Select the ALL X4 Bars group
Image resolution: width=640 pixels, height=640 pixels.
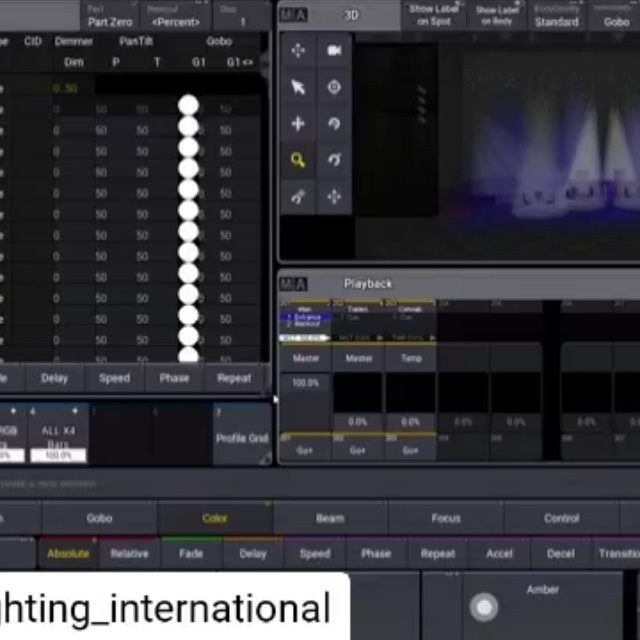point(58,435)
